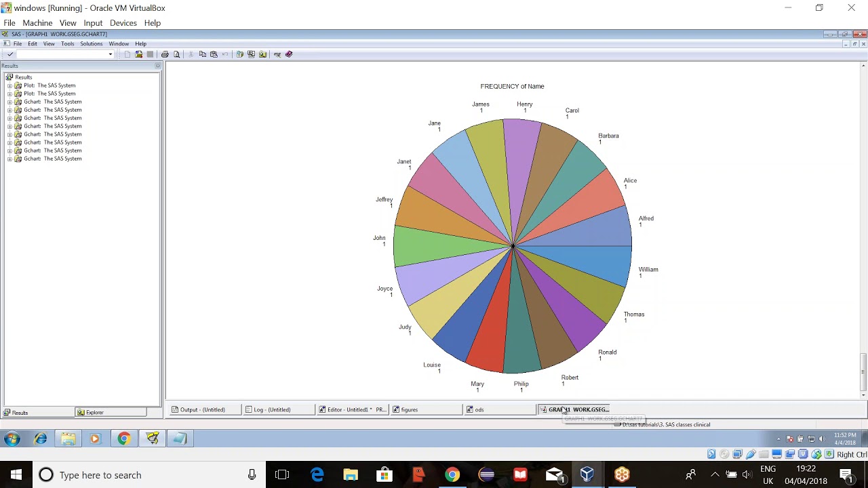
Task: Open the Log - (Untitled) window tab
Action: pos(279,409)
